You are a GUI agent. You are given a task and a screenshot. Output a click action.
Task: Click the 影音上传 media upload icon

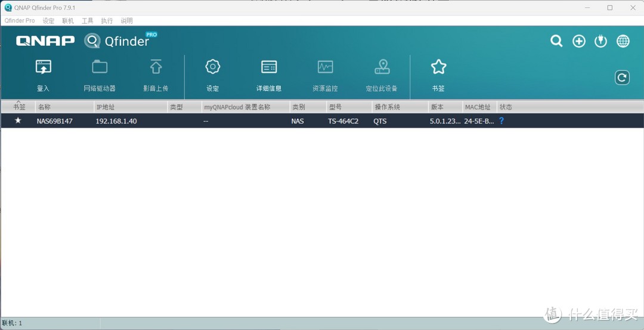(156, 67)
